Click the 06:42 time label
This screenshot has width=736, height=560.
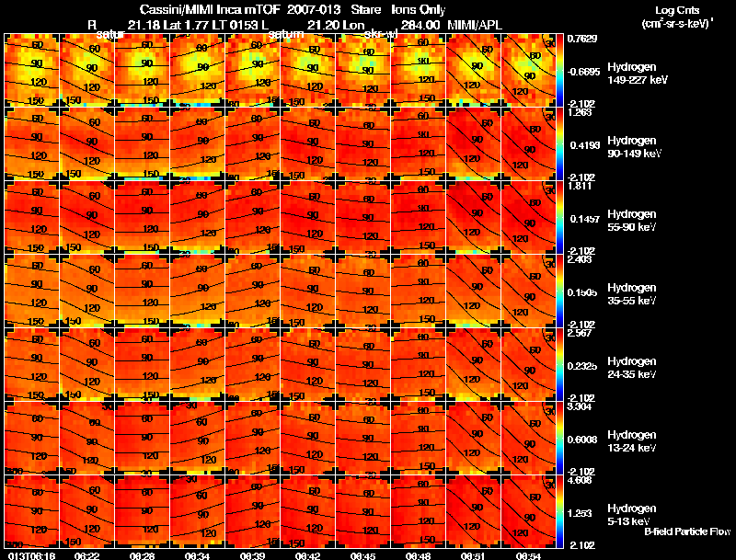(x=307, y=555)
